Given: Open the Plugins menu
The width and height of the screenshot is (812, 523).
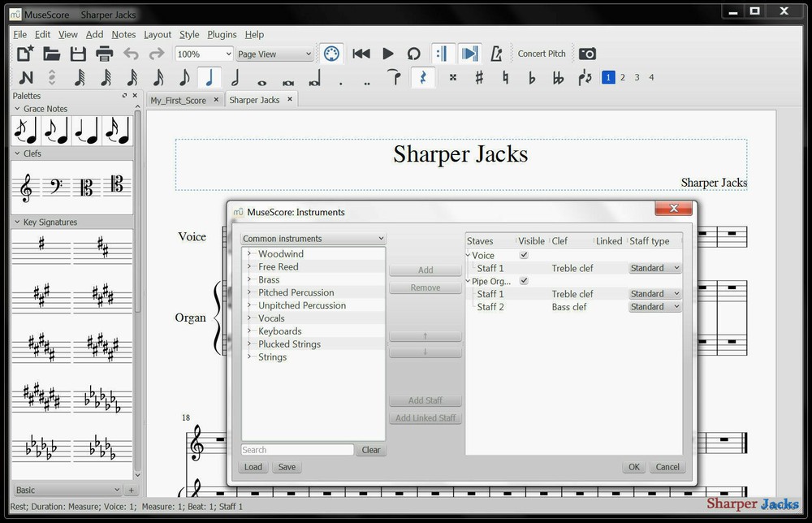Looking at the screenshot, I should pyautogui.click(x=221, y=34).
